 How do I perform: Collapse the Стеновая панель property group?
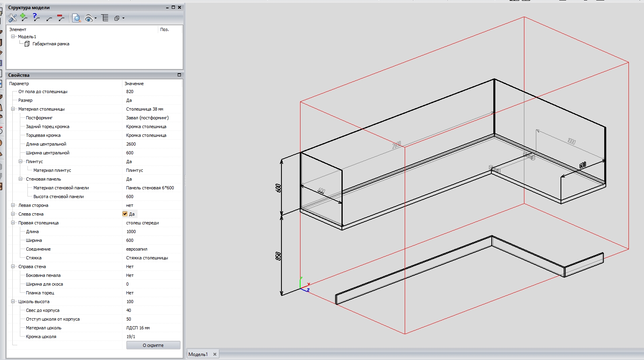pyautogui.click(x=21, y=179)
